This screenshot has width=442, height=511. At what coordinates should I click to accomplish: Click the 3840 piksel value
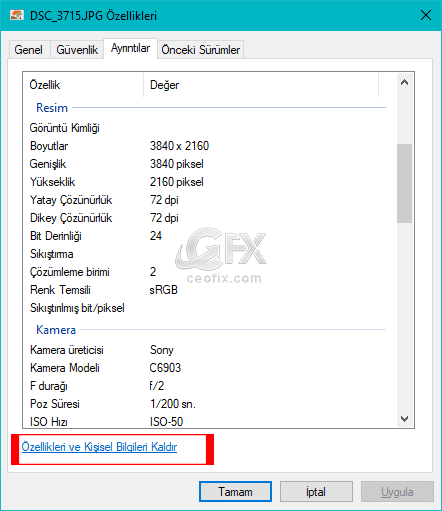[177, 164]
